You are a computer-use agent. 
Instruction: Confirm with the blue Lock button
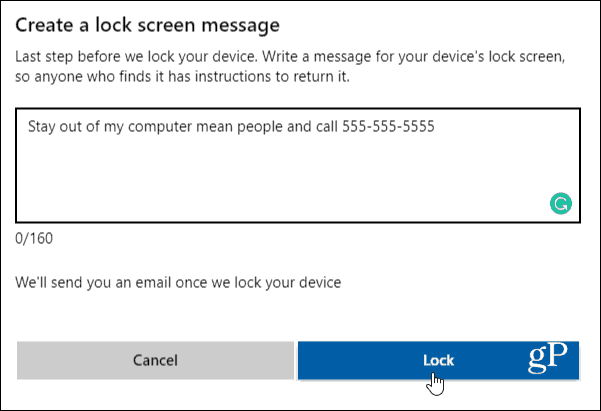pyautogui.click(x=438, y=360)
